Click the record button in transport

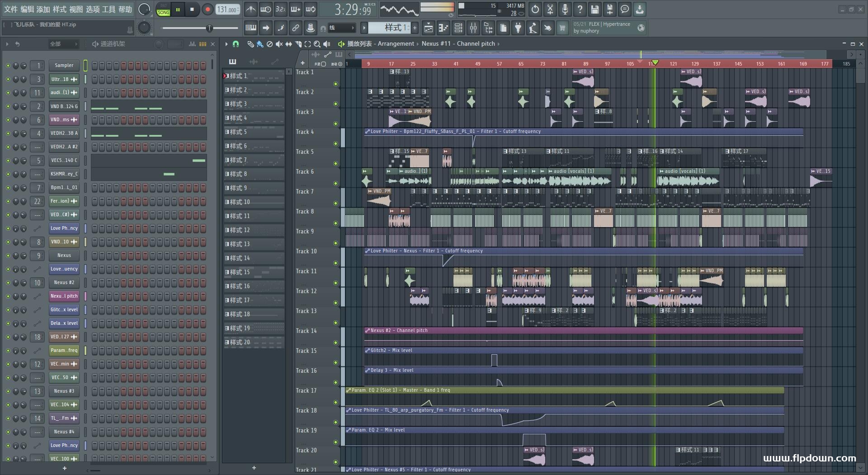click(x=208, y=9)
